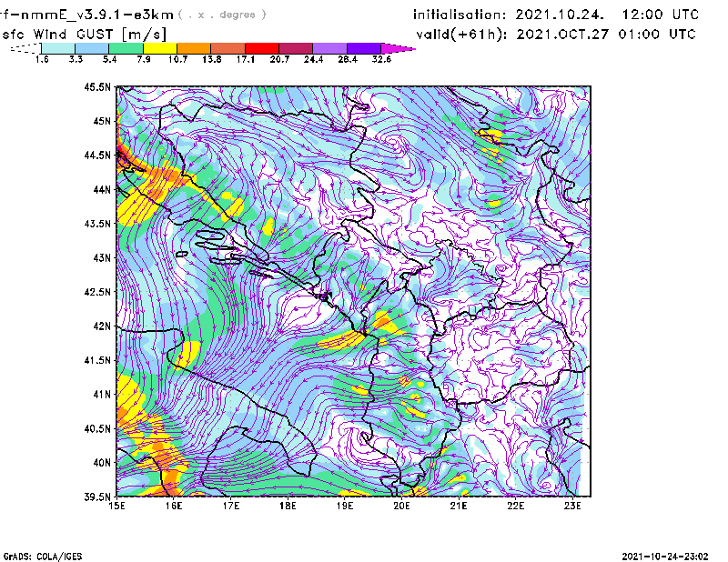Click the 19E longitude label
The height and width of the screenshot is (562, 728).
345,506
